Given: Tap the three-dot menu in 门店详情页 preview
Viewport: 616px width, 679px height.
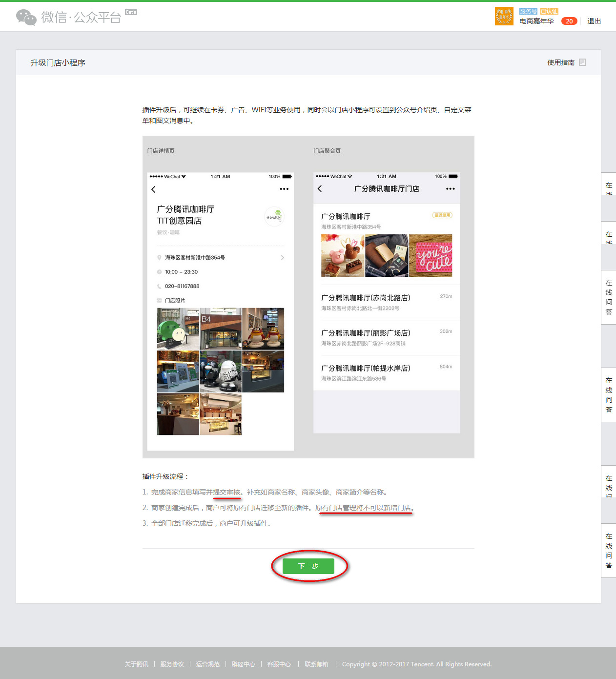Looking at the screenshot, I should 284,189.
